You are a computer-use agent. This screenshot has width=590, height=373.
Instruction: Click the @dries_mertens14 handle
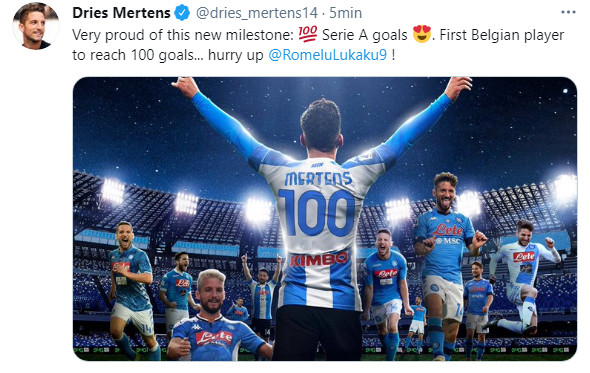pos(257,13)
